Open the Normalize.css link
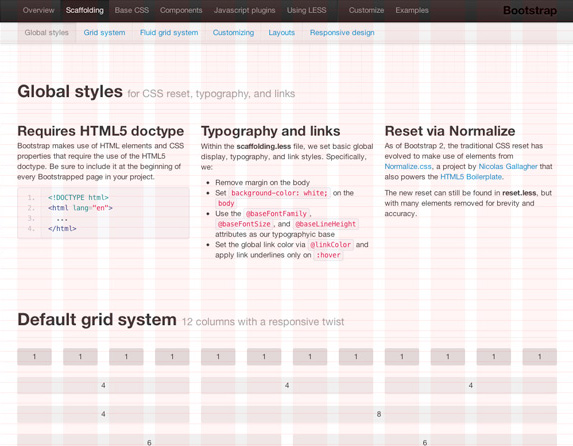 (408, 166)
